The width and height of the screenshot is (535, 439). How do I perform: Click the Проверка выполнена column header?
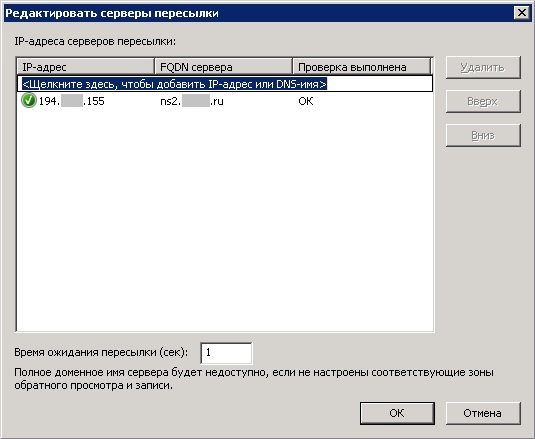point(362,67)
